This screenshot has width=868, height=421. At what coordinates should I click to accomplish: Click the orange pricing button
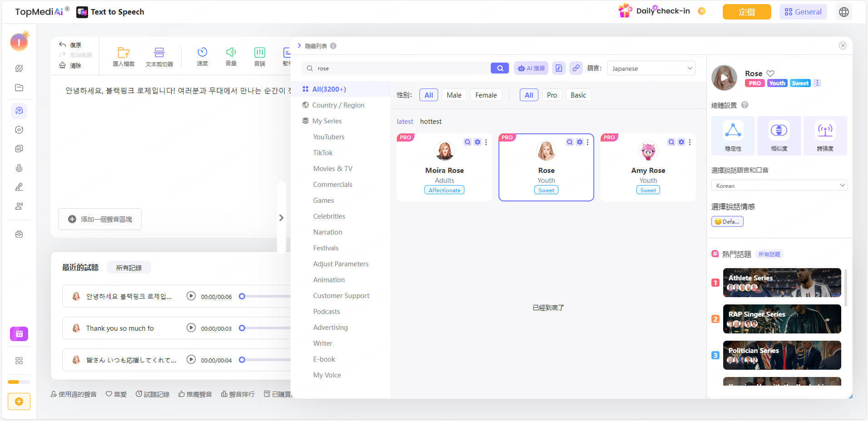[x=747, y=12]
